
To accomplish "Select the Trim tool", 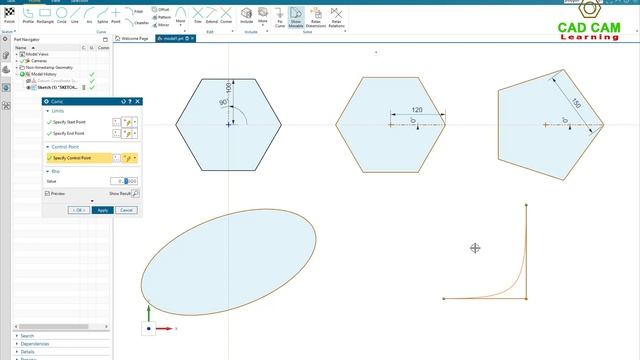I will (x=198, y=16).
